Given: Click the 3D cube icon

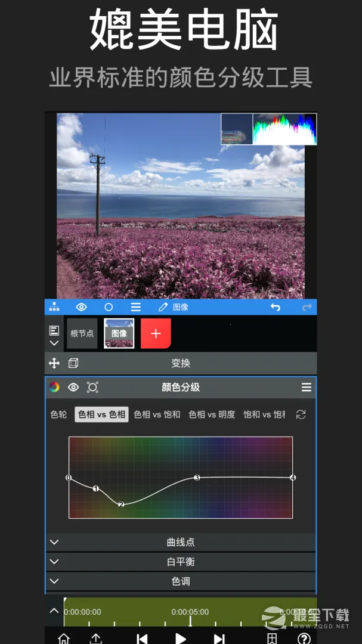Looking at the screenshot, I should tap(73, 363).
